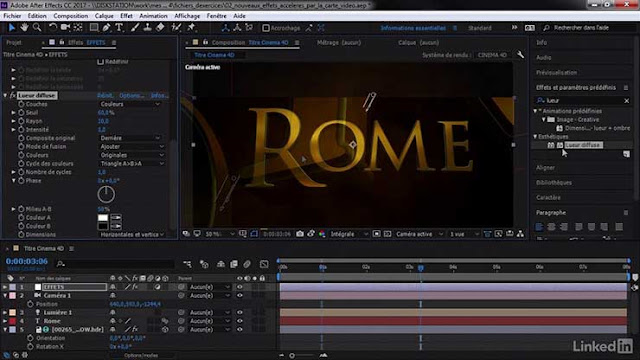Hide the Lumière 1 layer eye toggle
This screenshot has height=360, width=640.
(240, 313)
